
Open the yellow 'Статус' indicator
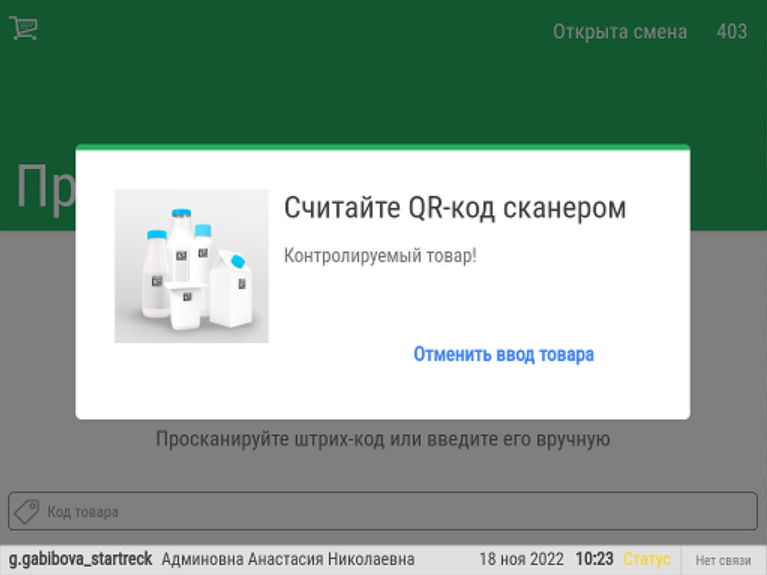coord(646,559)
